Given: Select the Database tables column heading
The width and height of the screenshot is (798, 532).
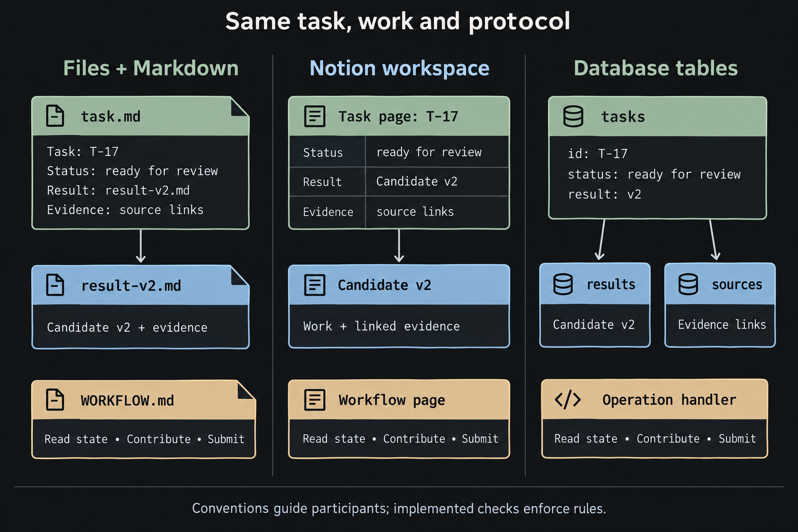Looking at the screenshot, I should (x=656, y=68).
